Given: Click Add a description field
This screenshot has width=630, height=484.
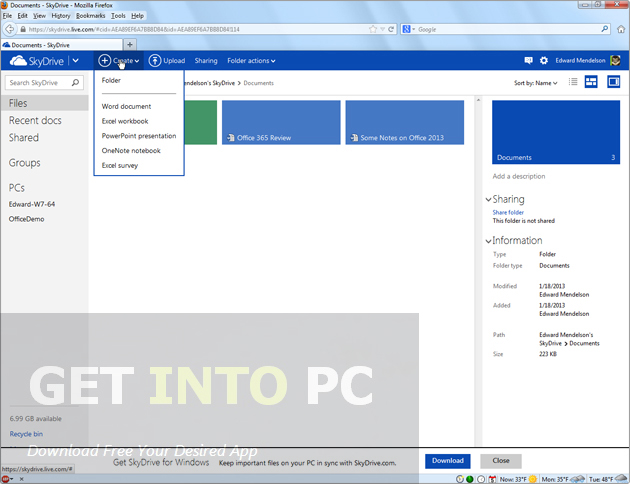Looking at the screenshot, I should [x=519, y=176].
